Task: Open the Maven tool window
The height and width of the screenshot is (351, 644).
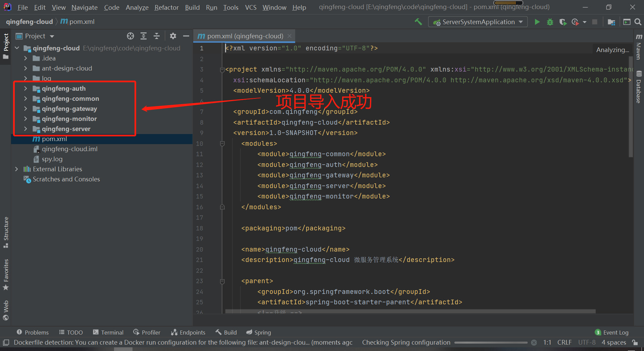Action: click(639, 47)
